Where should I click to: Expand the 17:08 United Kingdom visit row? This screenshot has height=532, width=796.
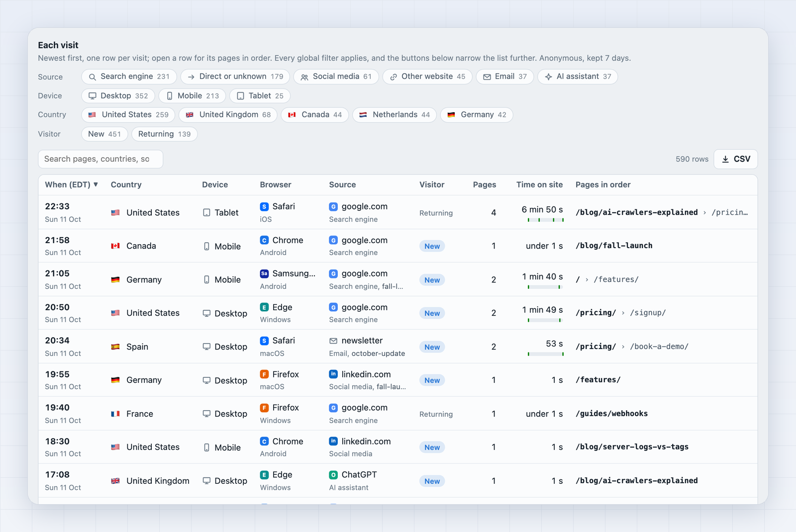click(x=398, y=481)
